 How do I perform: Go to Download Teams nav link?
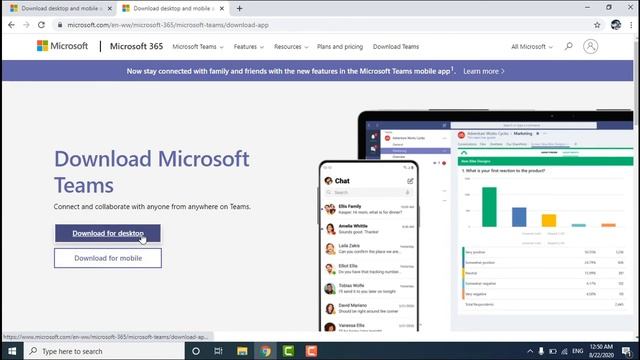click(x=396, y=47)
